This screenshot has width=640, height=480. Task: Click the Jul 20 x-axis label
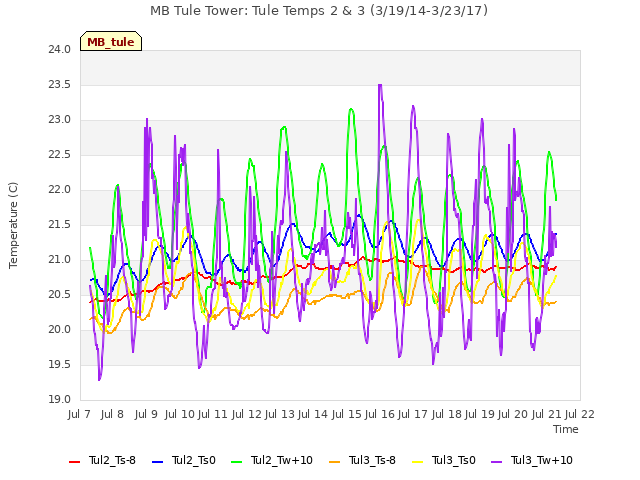[513, 415]
